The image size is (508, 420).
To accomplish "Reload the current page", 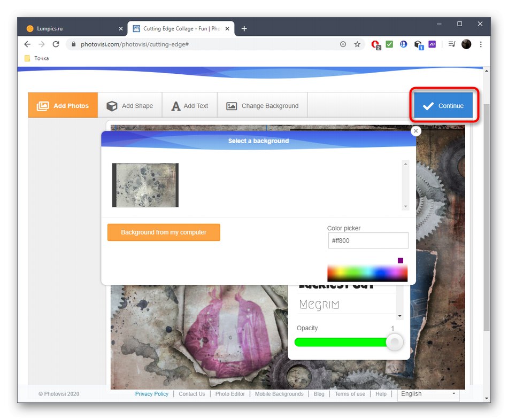I will click(56, 44).
